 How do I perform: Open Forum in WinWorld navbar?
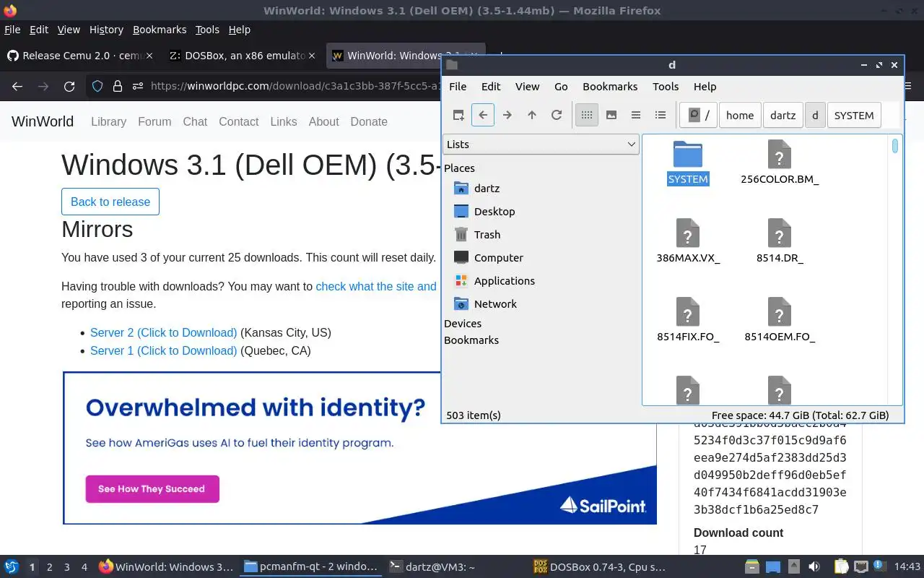coord(154,121)
